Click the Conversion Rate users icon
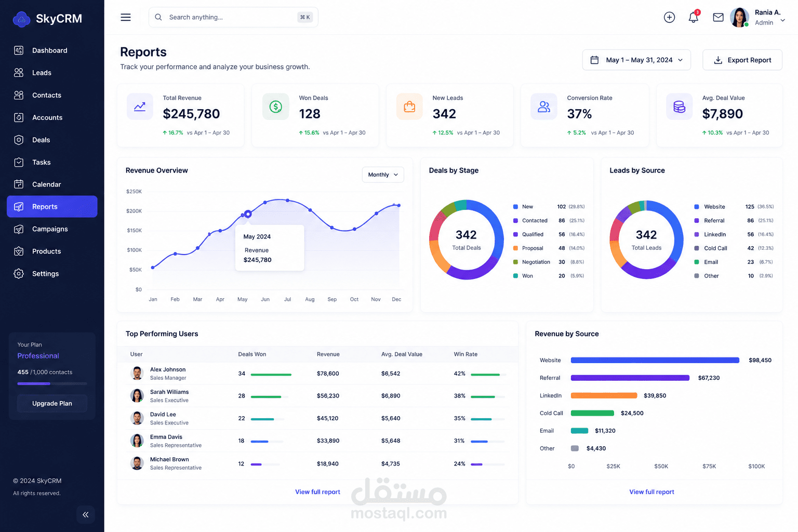This screenshot has width=798, height=532. coord(544,107)
